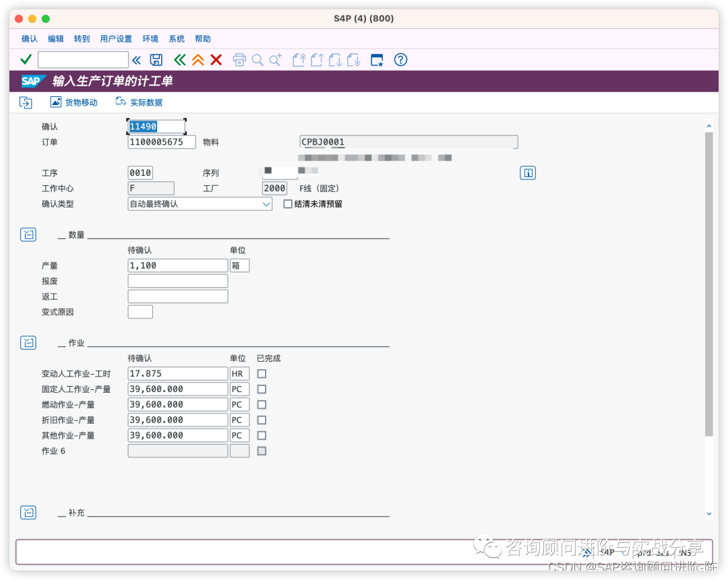Image resolution: width=728 pixels, height=580 pixels.
Task: Click the 确认 number field 11490
Action: coord(156,126)
